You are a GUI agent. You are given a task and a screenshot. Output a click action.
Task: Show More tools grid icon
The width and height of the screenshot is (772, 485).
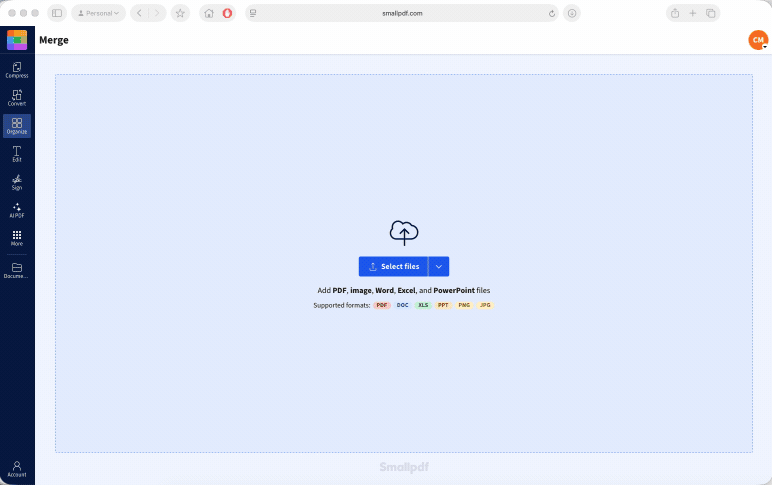click(17, 238)
